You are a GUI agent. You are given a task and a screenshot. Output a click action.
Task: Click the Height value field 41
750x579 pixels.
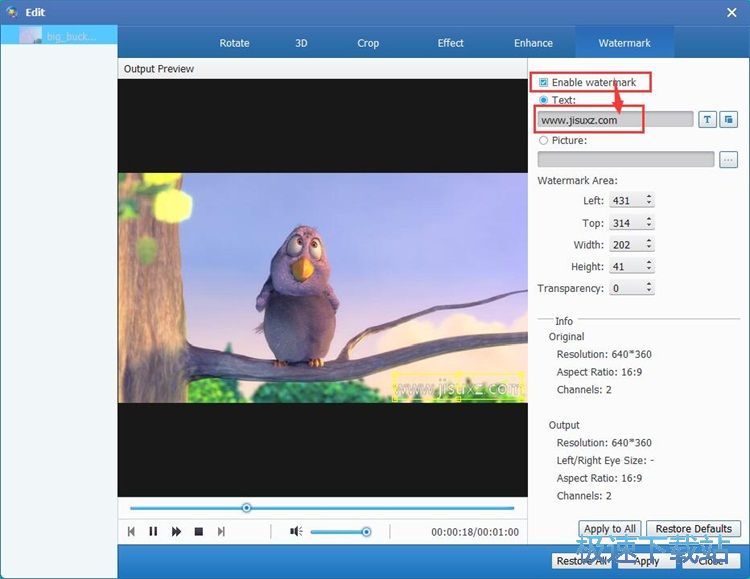click(627, 266)
